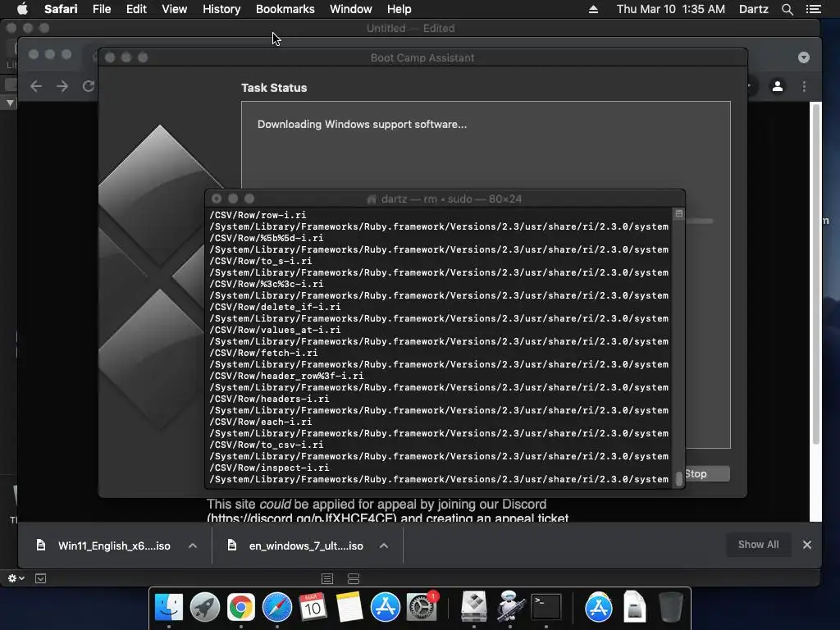
Task: Expand en_windows_7 iso download options
Action: (x=384, y=546)
